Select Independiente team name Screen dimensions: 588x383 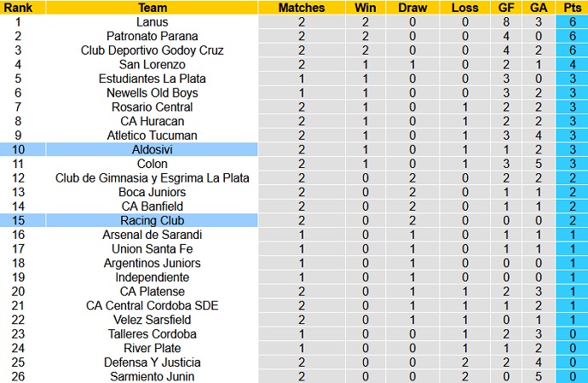tap(153, 277)
